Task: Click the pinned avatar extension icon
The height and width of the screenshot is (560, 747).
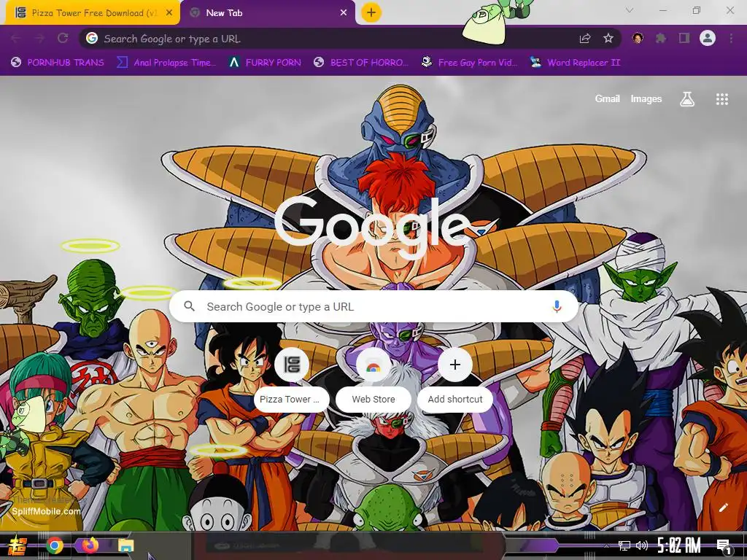Action: pyautogui.click(x=638, y=38)
